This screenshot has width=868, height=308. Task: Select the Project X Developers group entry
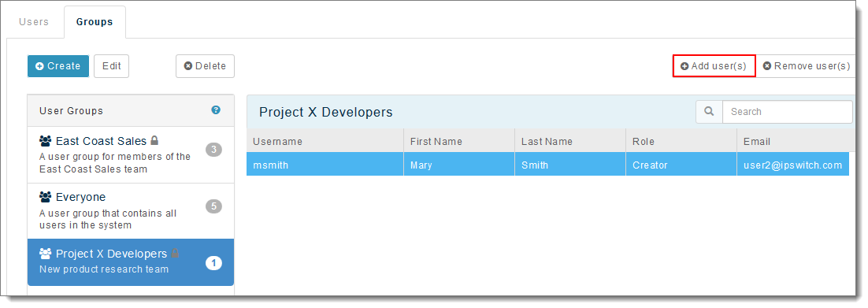point(131,262)
